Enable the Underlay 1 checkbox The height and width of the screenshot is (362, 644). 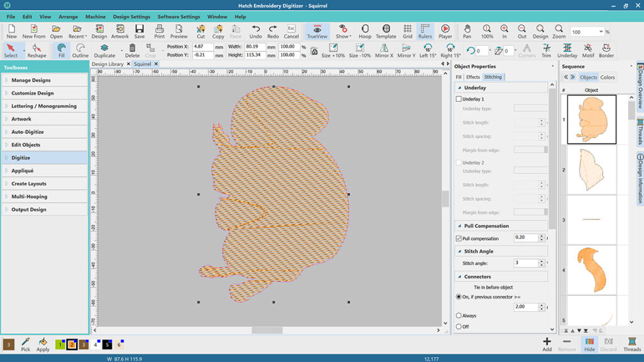458,99
